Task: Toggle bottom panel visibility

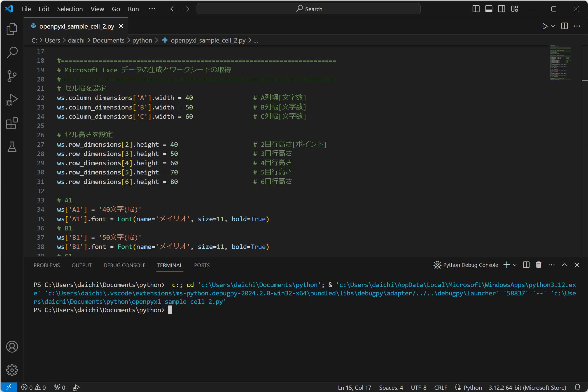Action: 489,9
